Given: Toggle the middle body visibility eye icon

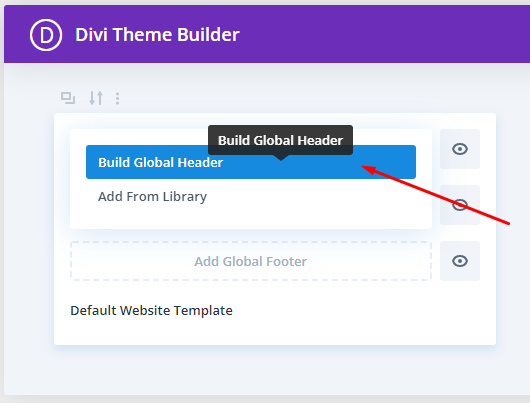Looking at the screenshot, I should [460, 205].
